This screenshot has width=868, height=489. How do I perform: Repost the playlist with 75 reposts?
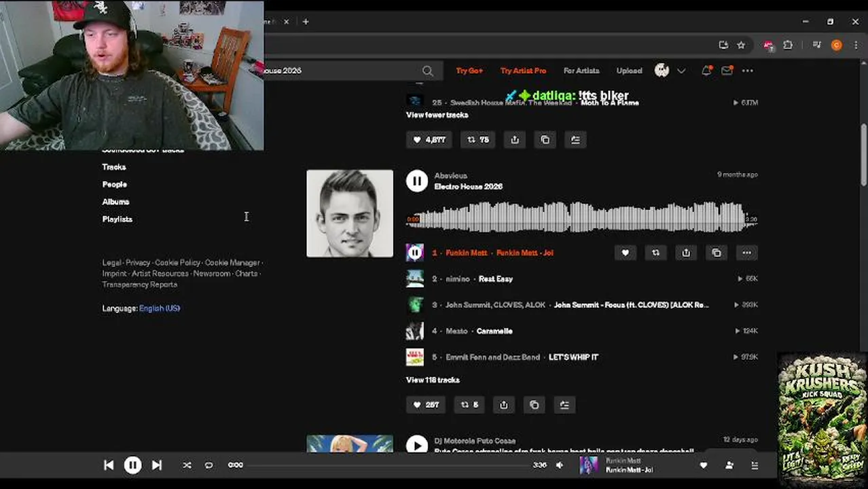(x=478, y=140)
